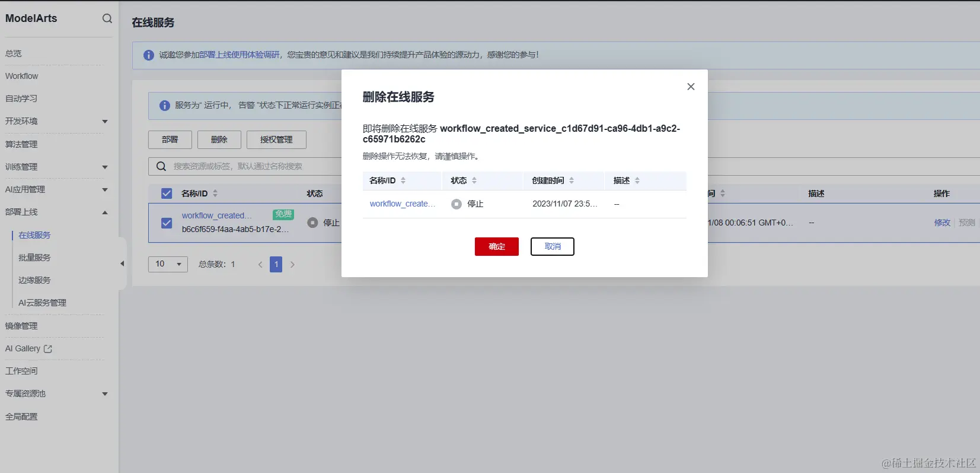The image size is (980, 473).
Task: Confirm deletion with the red 确定 button
Action: coord(497,246)
